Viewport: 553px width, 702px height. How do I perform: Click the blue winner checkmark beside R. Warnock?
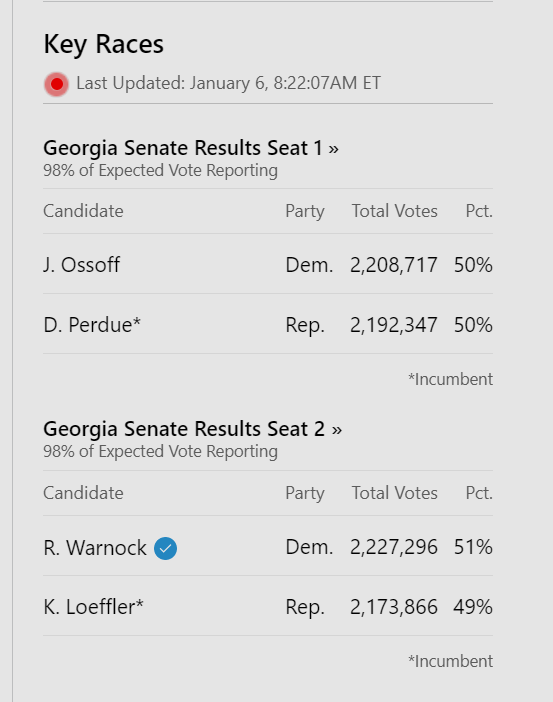tap(165, 548)
